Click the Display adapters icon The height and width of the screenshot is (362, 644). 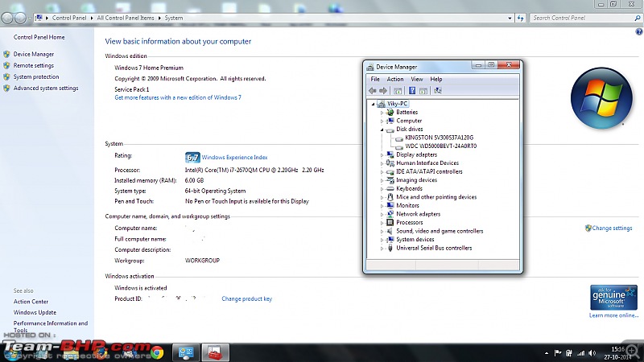(390, 154)
